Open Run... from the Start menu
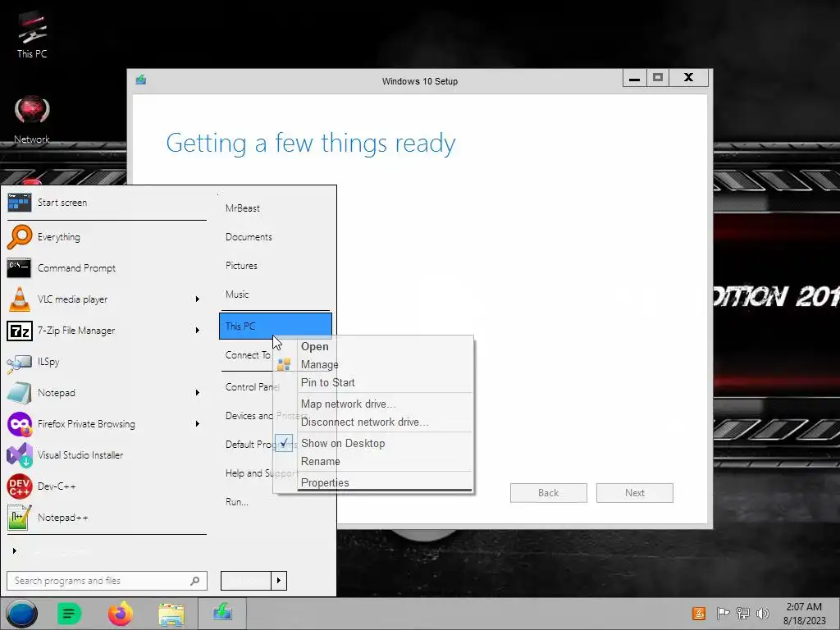The image size is (840, 630). [x=237, y=502]
